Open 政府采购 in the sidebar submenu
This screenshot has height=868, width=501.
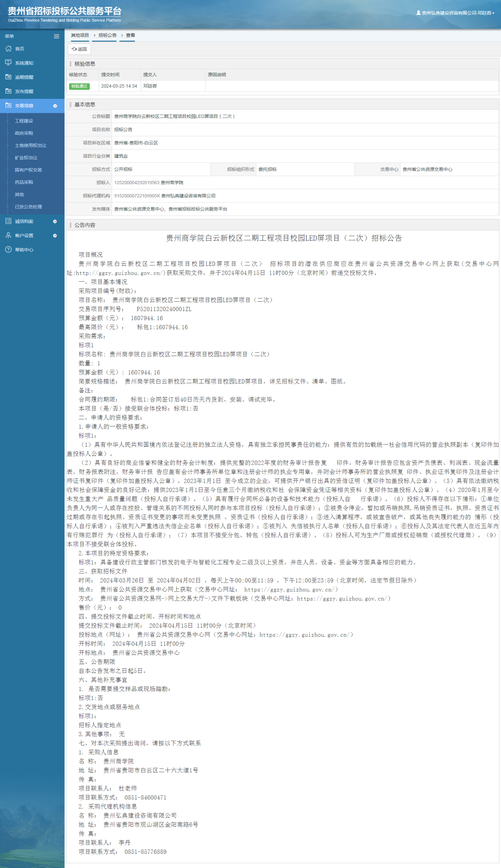point(24,133)
